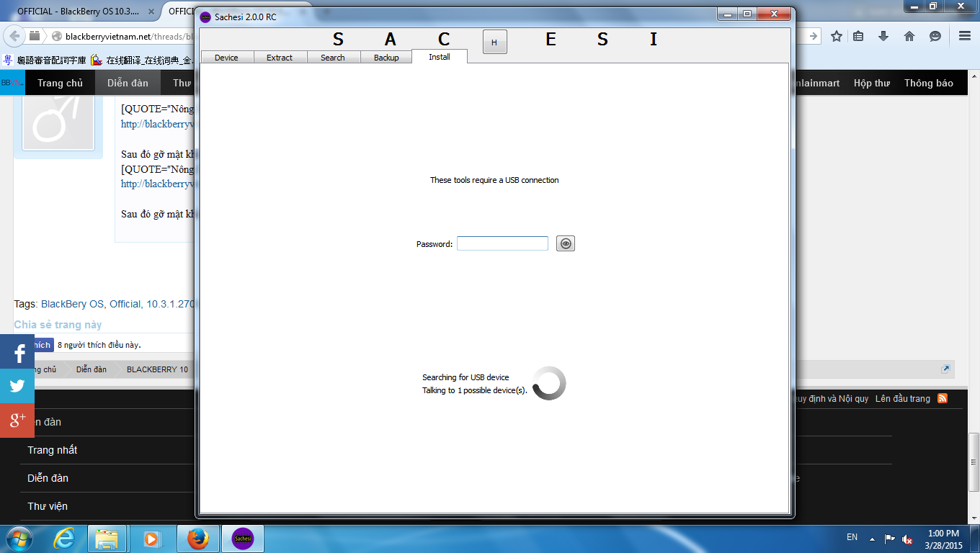Click the Lên đầu trang footer link
This screenshot has height=553, width=980.
pos(903,398)
